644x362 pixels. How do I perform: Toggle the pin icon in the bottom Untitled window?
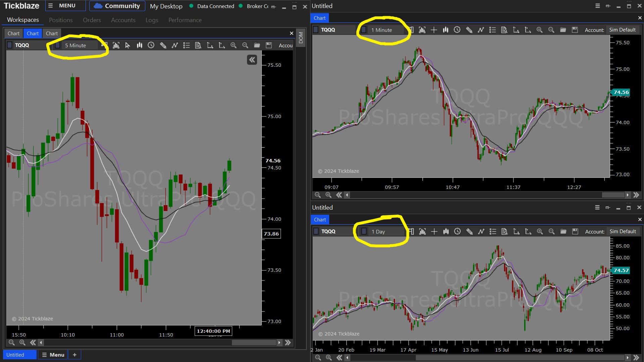(x=607, y=208)
